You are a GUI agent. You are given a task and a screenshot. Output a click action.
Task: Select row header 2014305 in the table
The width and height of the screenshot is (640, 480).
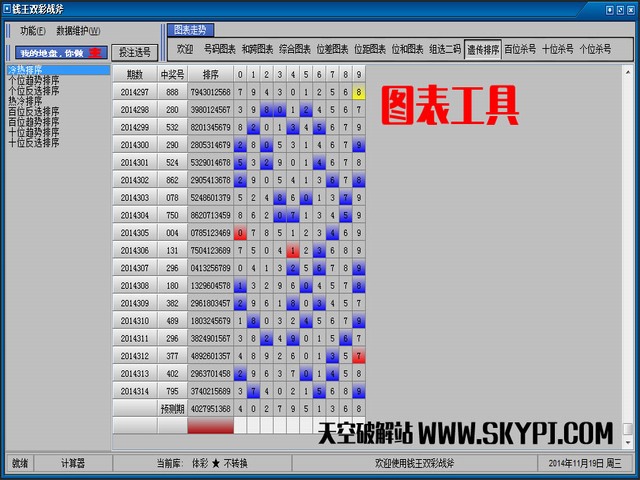(x=134, y=233)
